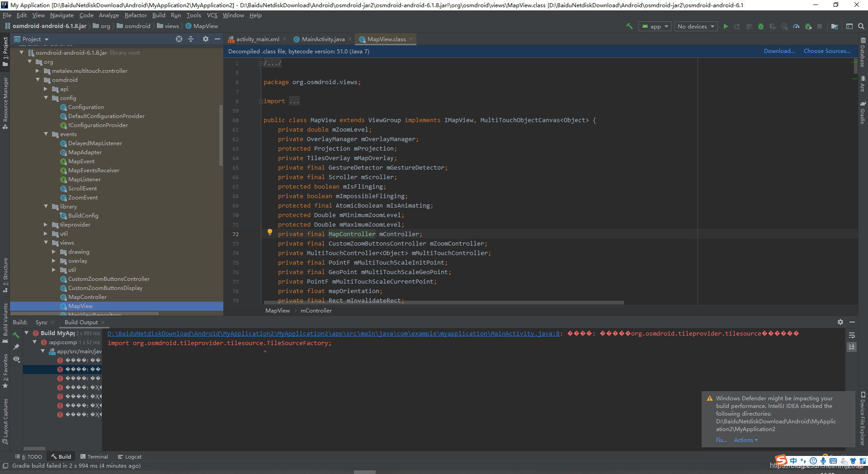Image resolution: width=868 pixels, height=474 pixels.
Task: Toggle soft-wrap in Build Output panel
Action: (852, 336)
